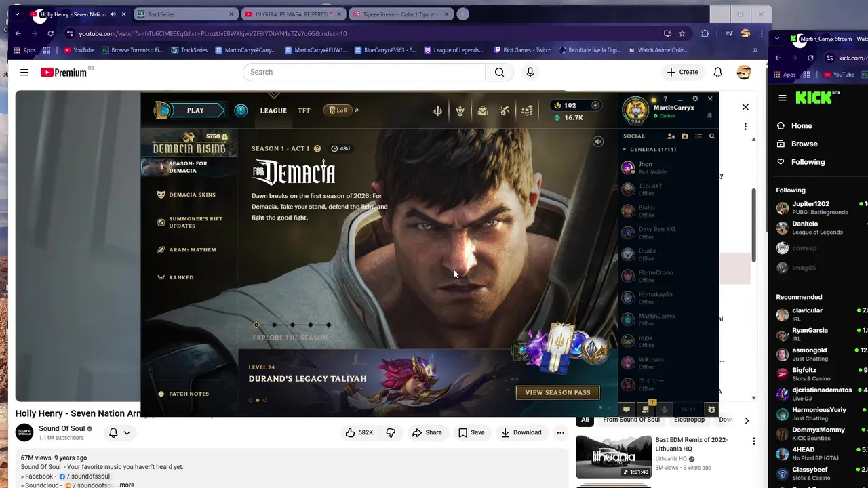Select the LEAGUE tab in client
Viewport: 868px width, 488px height.
click(273, 110)
